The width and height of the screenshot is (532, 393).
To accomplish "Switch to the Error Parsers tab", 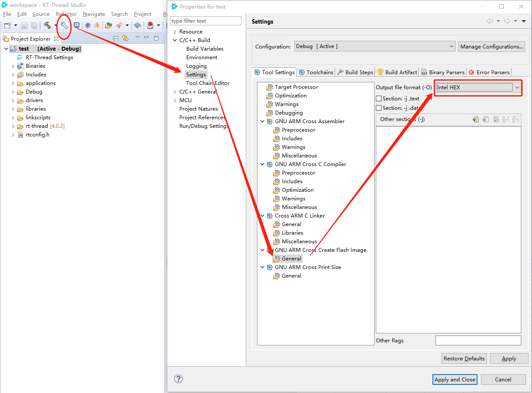I will (x=489, y=73).
